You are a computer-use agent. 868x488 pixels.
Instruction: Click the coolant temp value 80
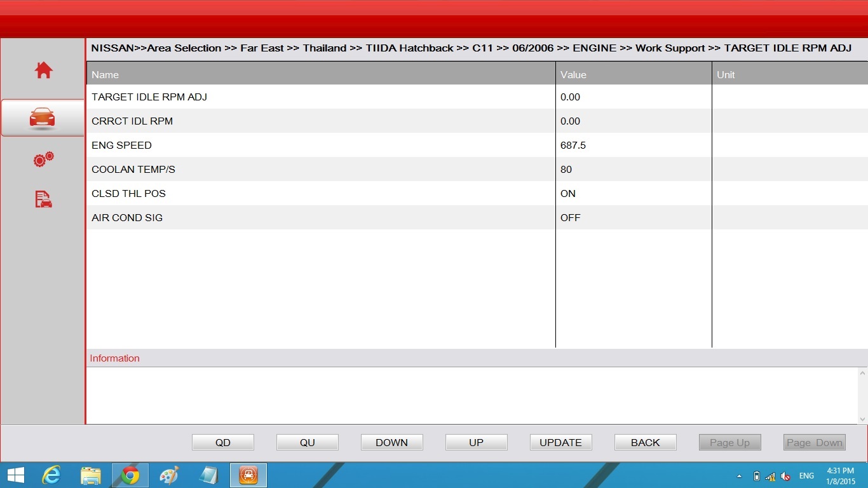click(566, 170)
